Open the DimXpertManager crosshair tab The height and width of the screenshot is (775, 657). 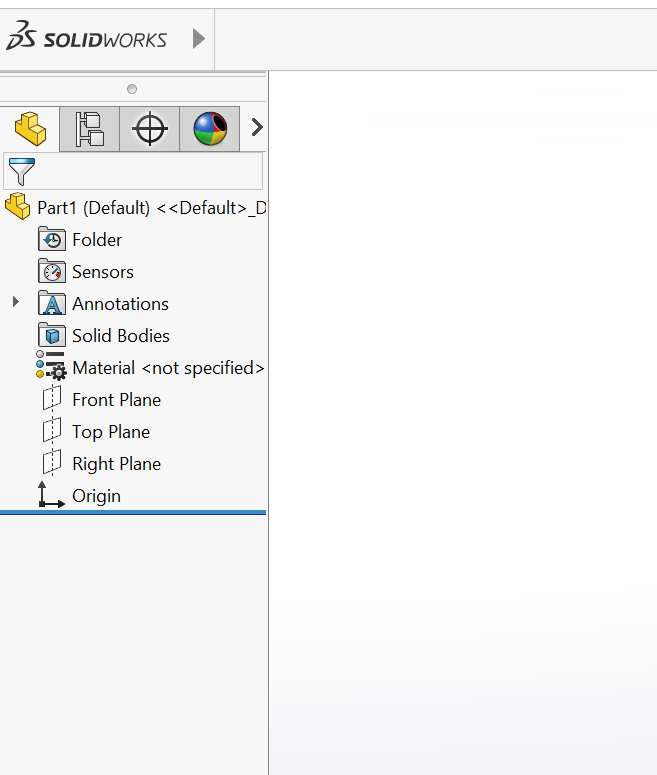coord(150,129)
